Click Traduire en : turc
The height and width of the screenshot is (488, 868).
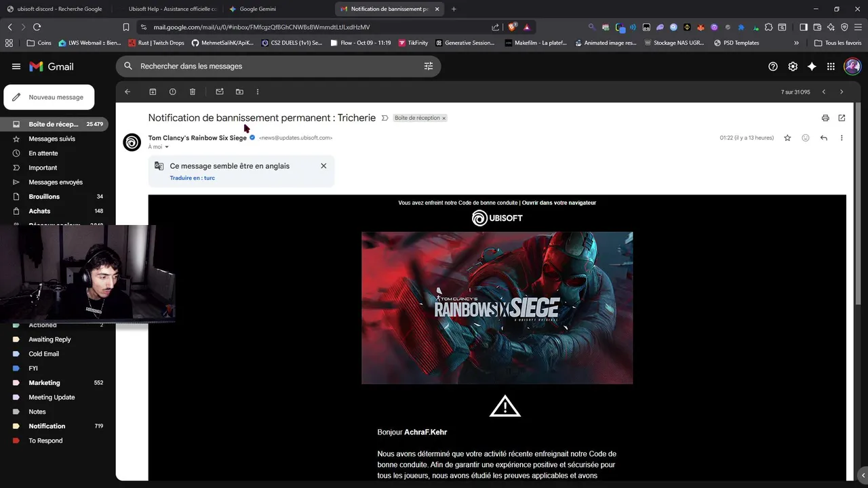point(192,178)
